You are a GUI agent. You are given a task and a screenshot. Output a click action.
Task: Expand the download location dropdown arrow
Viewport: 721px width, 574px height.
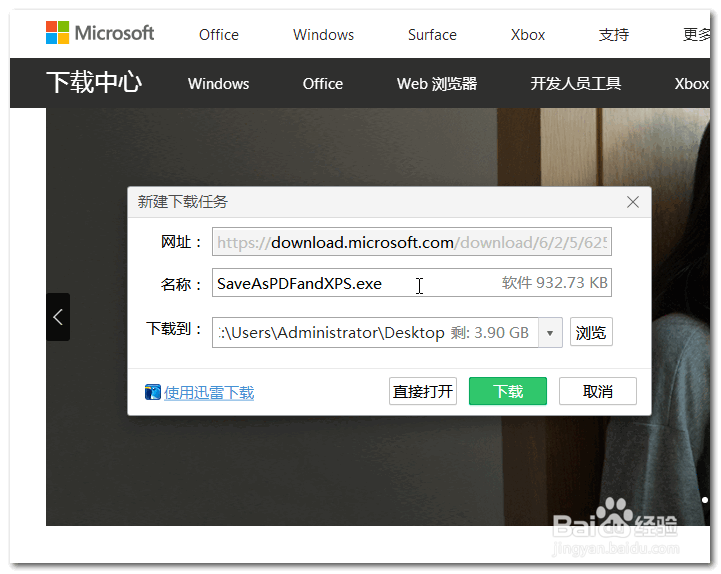pyautogui.click(x=550, y=333)
